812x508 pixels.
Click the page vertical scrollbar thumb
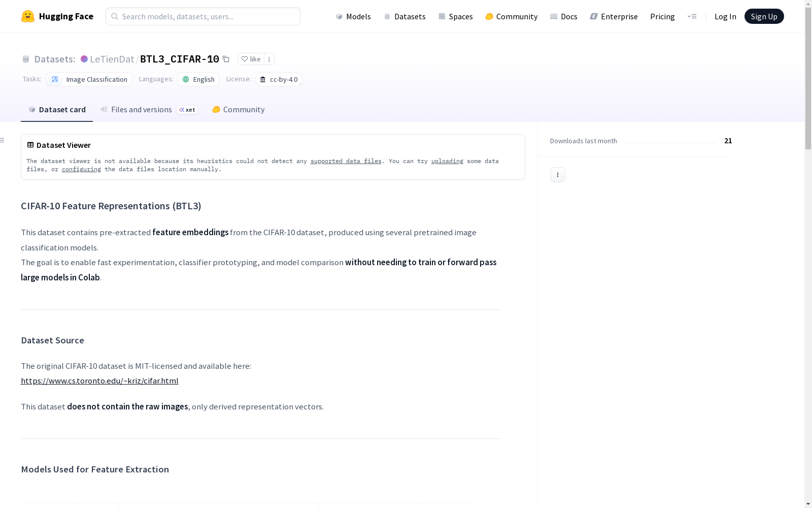pos(808,79)
